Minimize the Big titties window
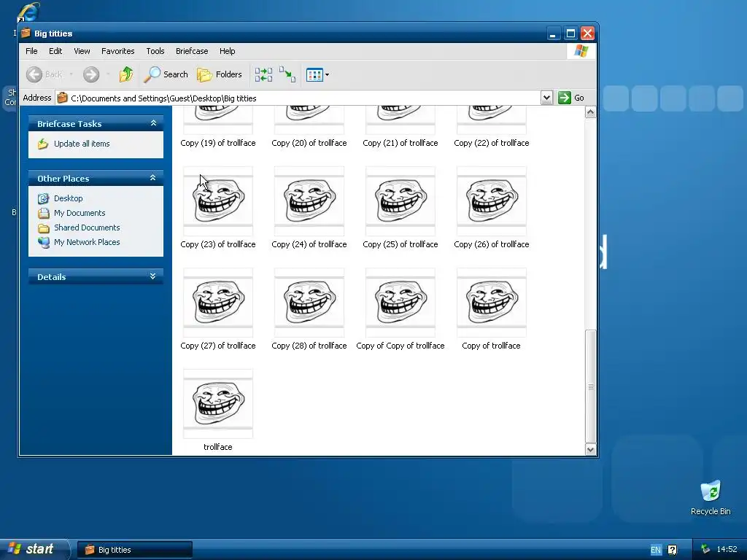This screenshot has height=560, width=747. click(553, 34)
